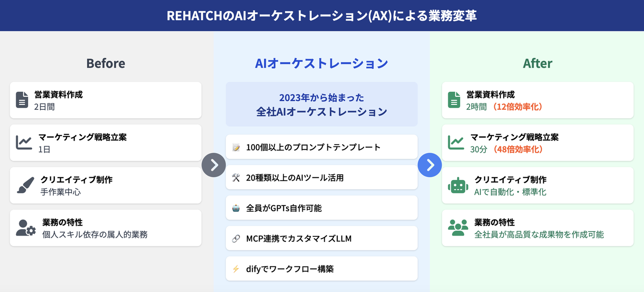
Task: Click the difyでワークフロー構築 card
Action: click(x=322, y=269)
